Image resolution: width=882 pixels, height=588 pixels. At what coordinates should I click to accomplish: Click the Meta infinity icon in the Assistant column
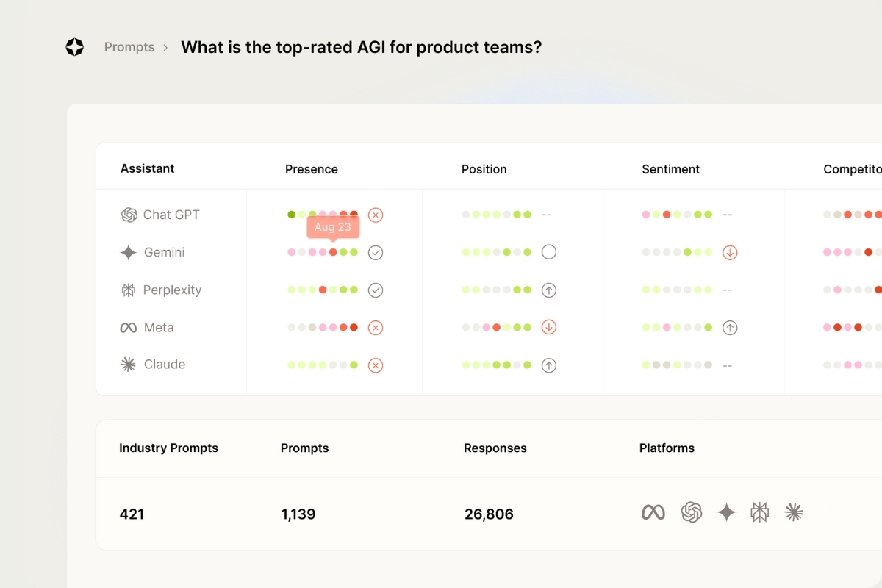129,328
